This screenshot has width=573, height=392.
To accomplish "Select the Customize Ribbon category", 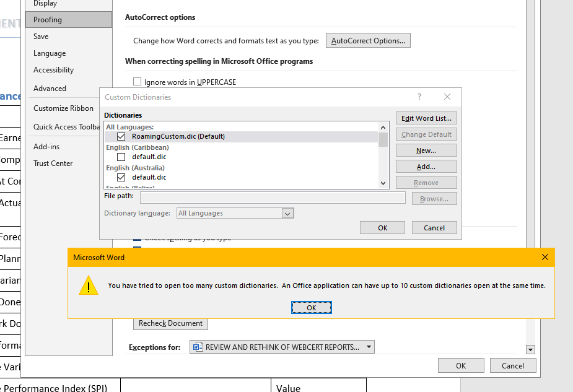I will coord(64,108).
